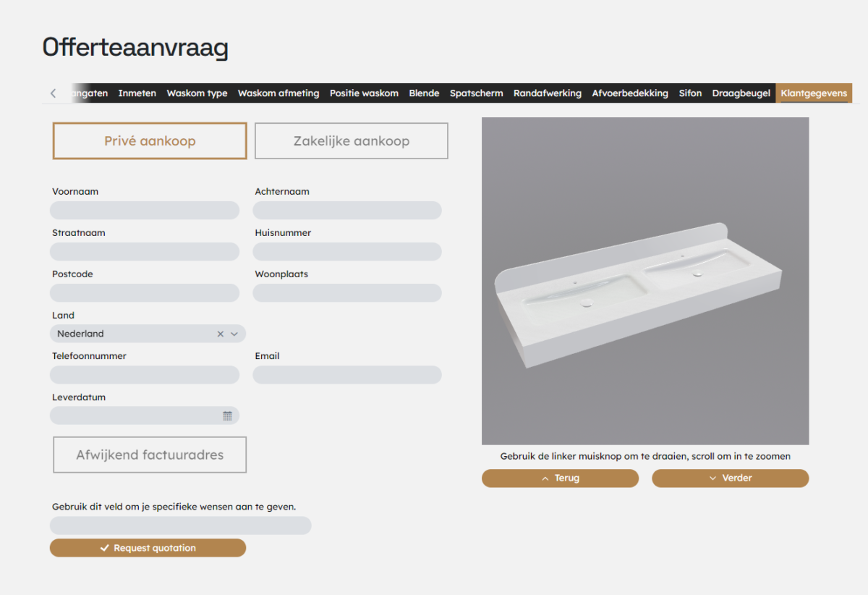Open the Waskom type tab
This screenshot has width=868, height=595.
pyautogui.click(x=197, y=93)
